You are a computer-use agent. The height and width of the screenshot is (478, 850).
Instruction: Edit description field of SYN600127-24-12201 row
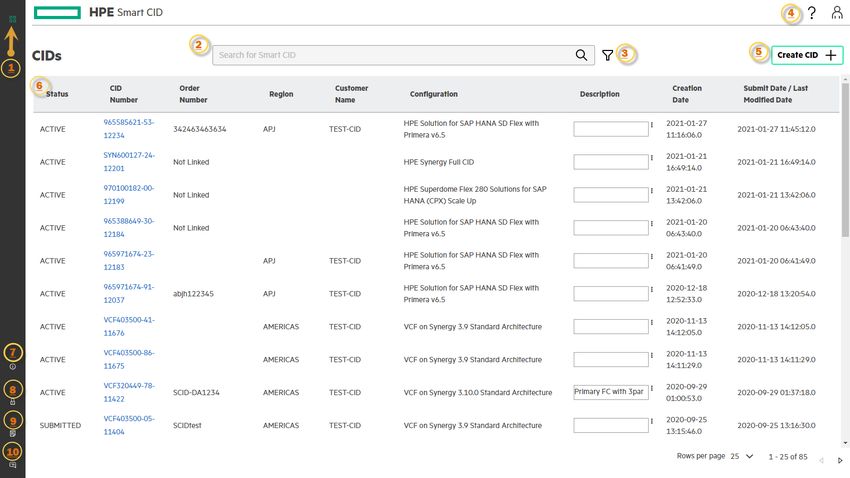point(611,162)
